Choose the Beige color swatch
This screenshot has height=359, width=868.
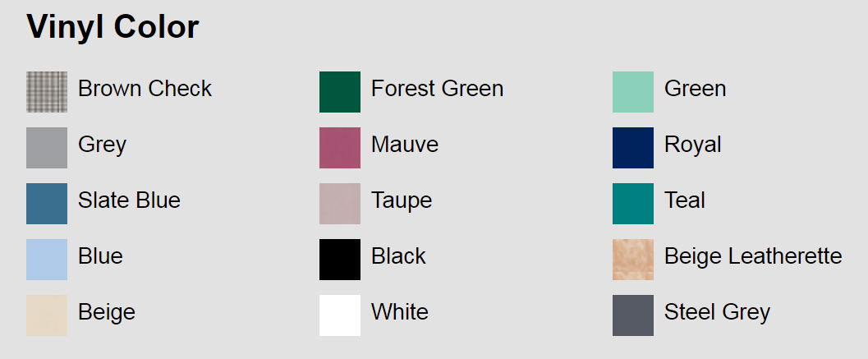point(47,315)
